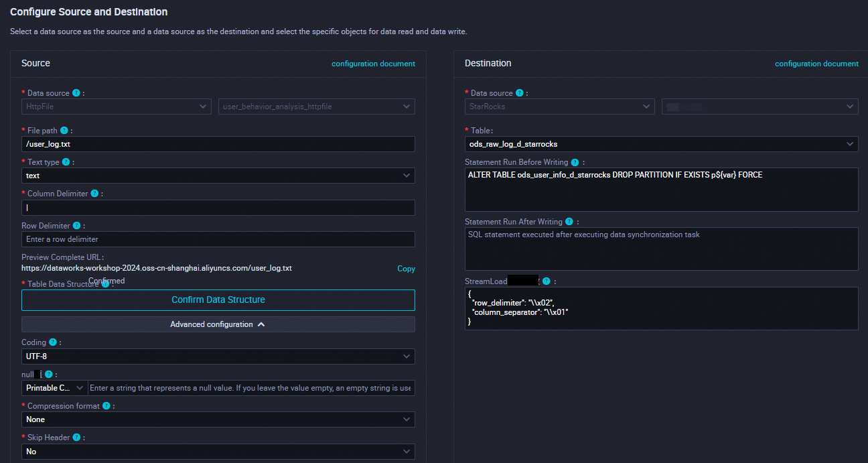Click the Statement Run After Writing textbox
The width and height of the screenshot is (868, 463).
coord(661,249)
